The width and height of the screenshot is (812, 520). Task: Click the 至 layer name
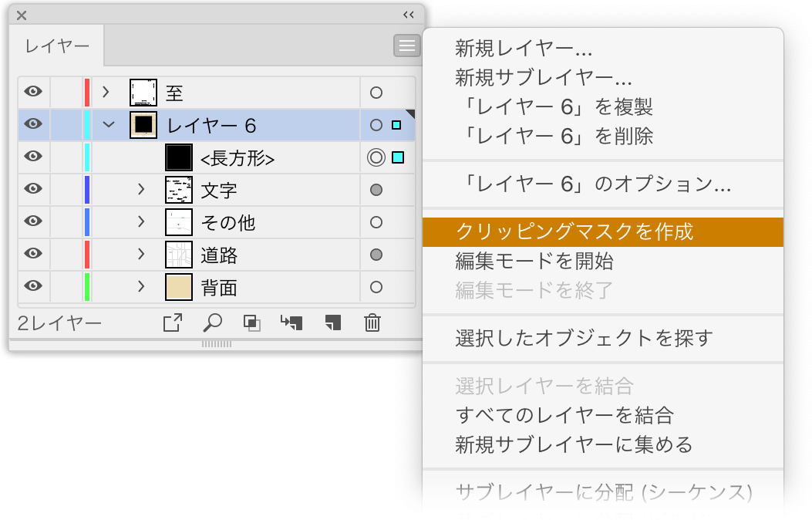[x=174, y=94]
